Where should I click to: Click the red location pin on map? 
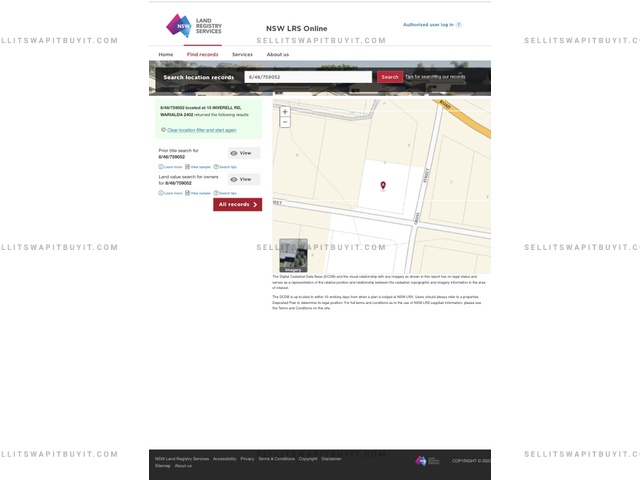(383, 184)
